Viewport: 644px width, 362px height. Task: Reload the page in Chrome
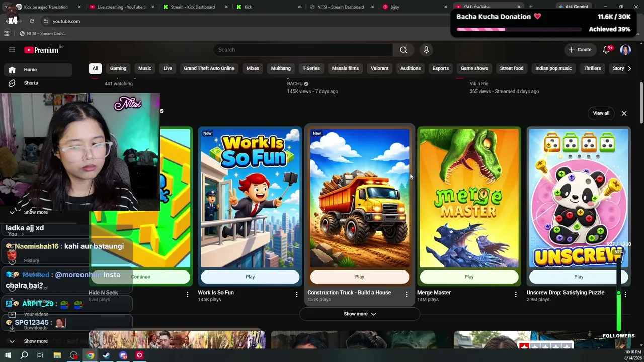[32, 21]
